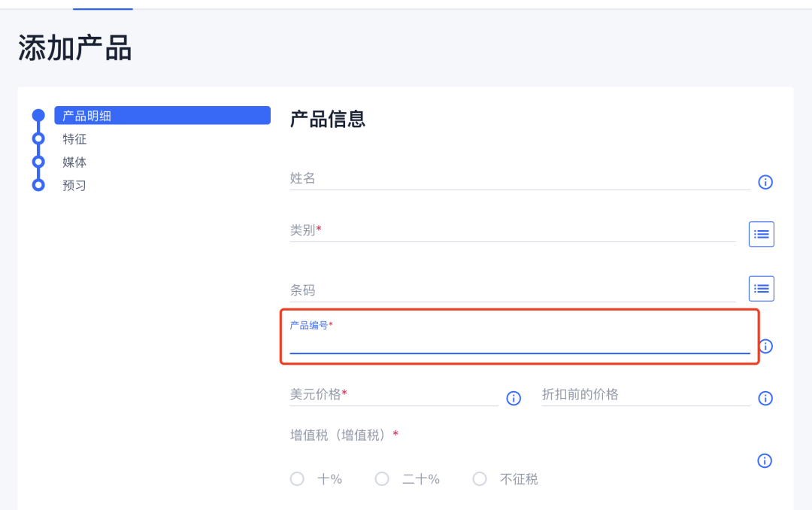Open the list selector icon beside 条码
The height and width of the screenshot is (510, 812).
pos(761,288)
